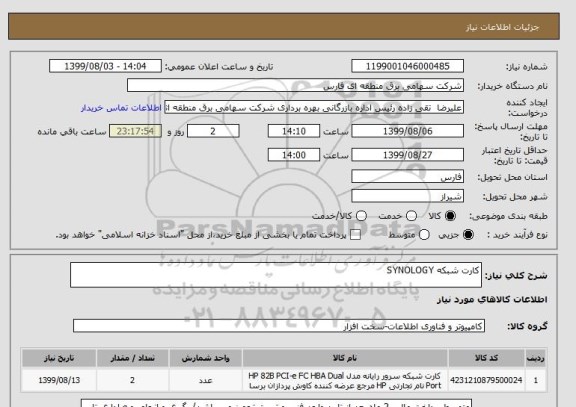Click the delivery province field فارس
Screen dimensions: 576x407
click(x=407, y=177)
